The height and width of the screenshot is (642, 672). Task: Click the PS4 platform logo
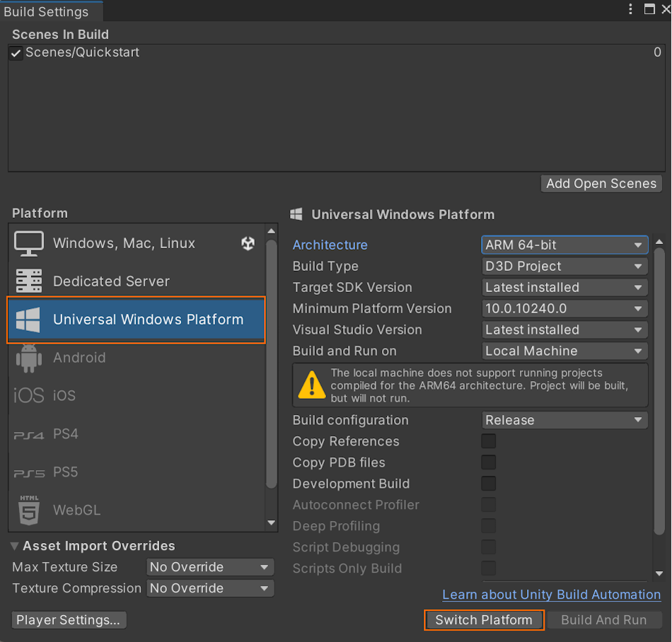(x=29, y=436)
